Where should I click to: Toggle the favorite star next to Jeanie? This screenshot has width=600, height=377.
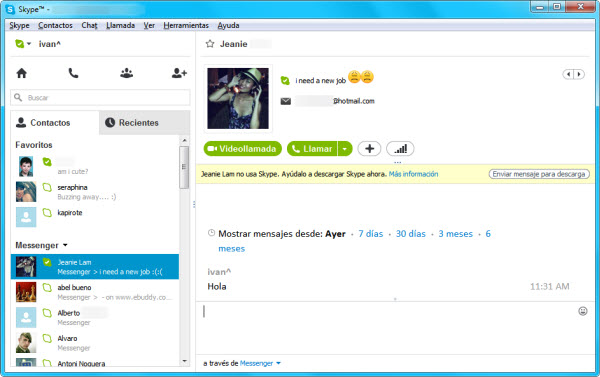click(210, 44)
